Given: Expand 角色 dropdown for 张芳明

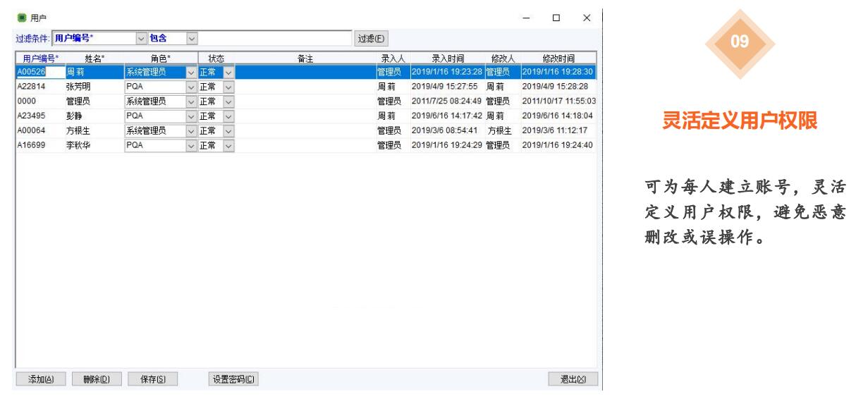Looking at the screenshot, I should tap(190, 86).
